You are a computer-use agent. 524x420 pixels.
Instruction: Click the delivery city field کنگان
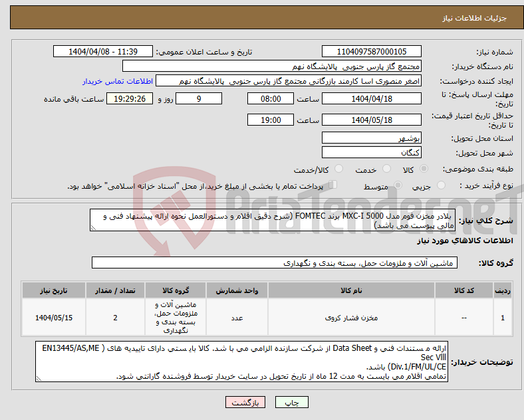pos(371,153)
